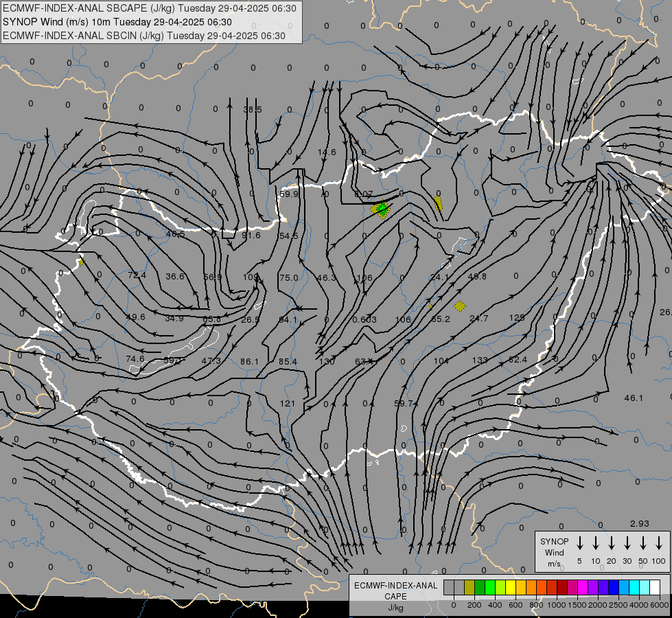Click the 2500 tick label in CAPE legend
Image resolution: width=672 pixels, height=618 pixels.
[x=618, y=605]
